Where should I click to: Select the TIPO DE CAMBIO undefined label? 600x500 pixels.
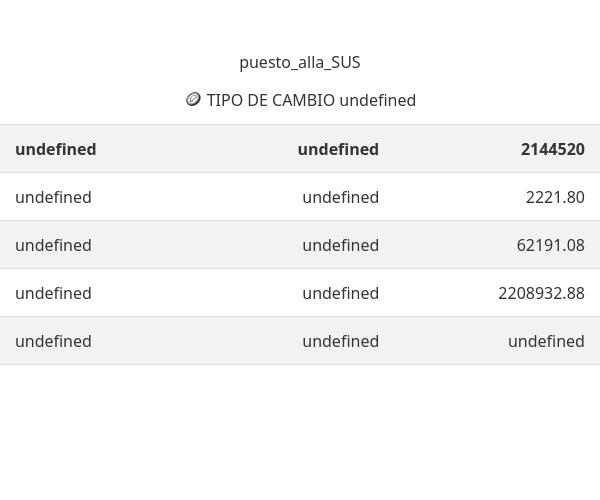tap(311, 100)
